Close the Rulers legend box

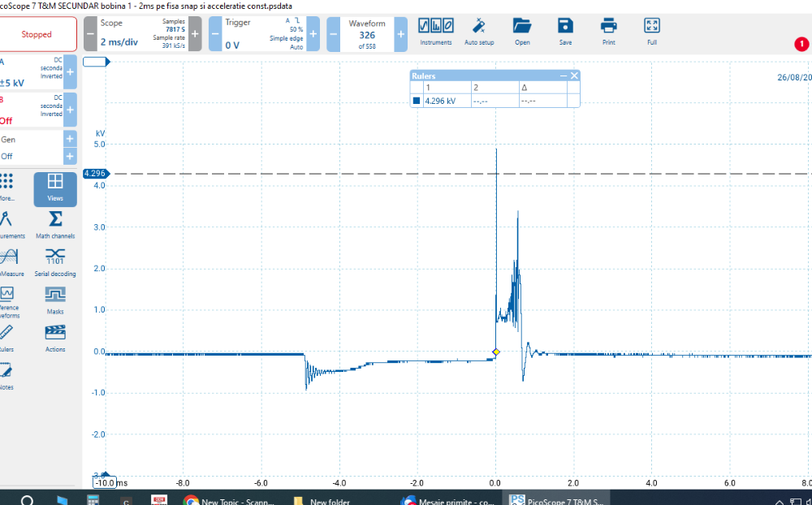(x=574, y=76)
